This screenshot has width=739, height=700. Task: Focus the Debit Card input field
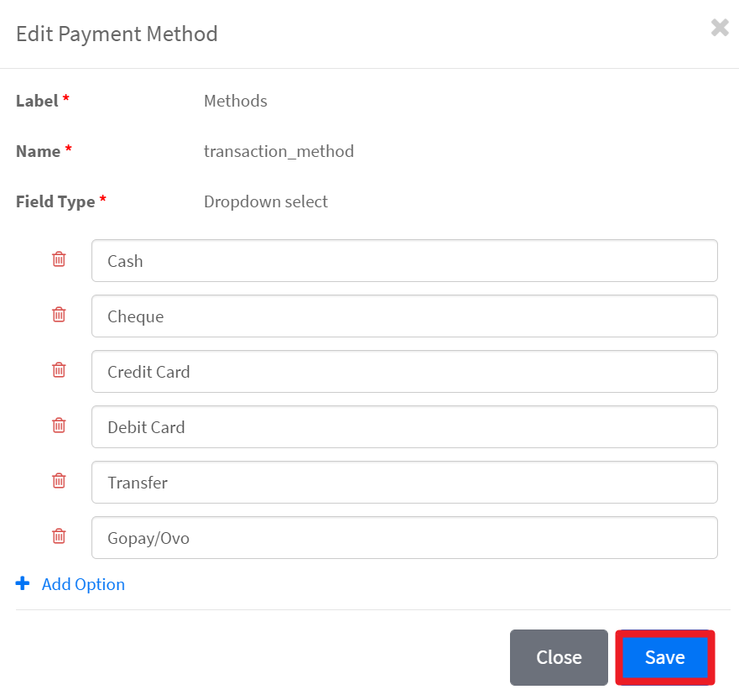pyautogui.click(x=404, y=427)
